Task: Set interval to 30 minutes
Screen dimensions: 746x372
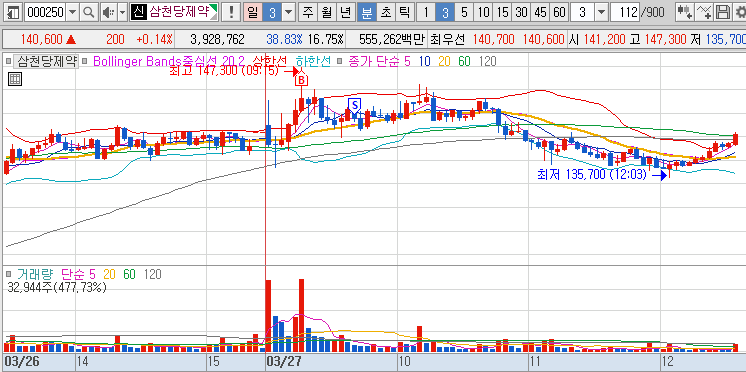Action: pos(521,12)
